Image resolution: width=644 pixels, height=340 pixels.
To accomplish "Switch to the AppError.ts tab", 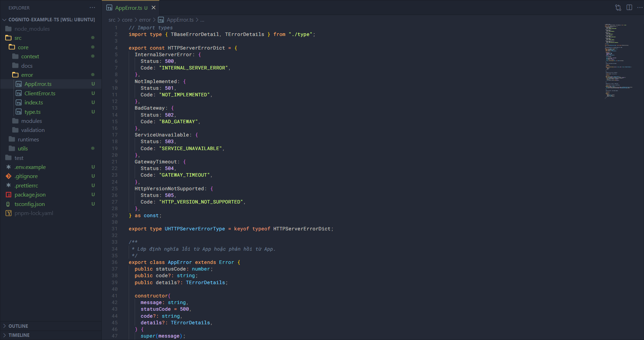I will pos(128,8).
